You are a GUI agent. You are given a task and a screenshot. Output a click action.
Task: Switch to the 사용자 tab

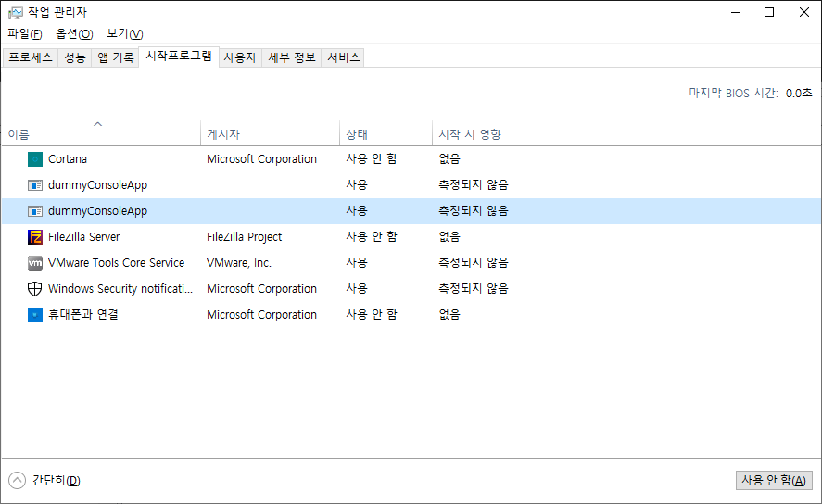240,57
